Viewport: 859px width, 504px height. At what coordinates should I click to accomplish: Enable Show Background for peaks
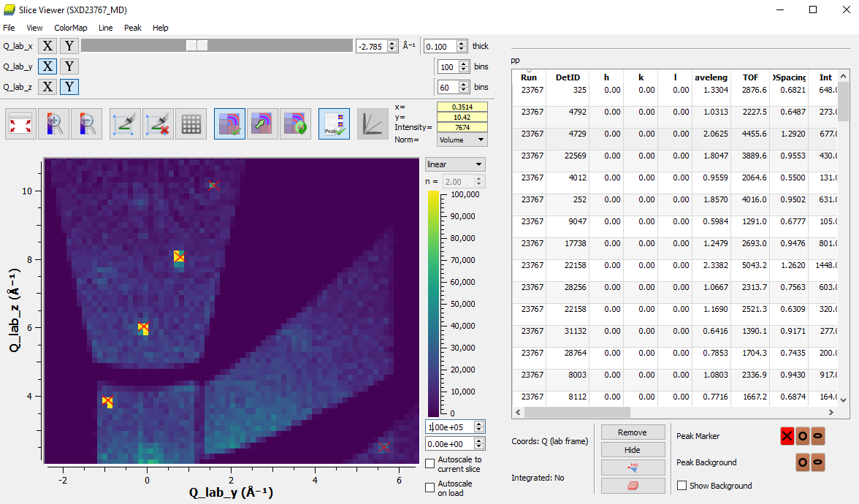pos(682,485)
